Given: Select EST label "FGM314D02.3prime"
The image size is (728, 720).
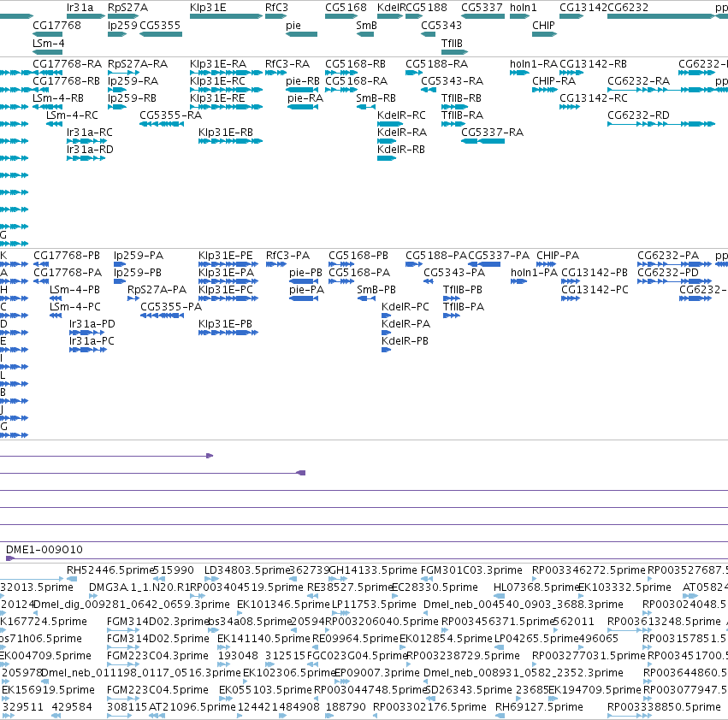Looking at the screenshot, I should tap(158, 622).
